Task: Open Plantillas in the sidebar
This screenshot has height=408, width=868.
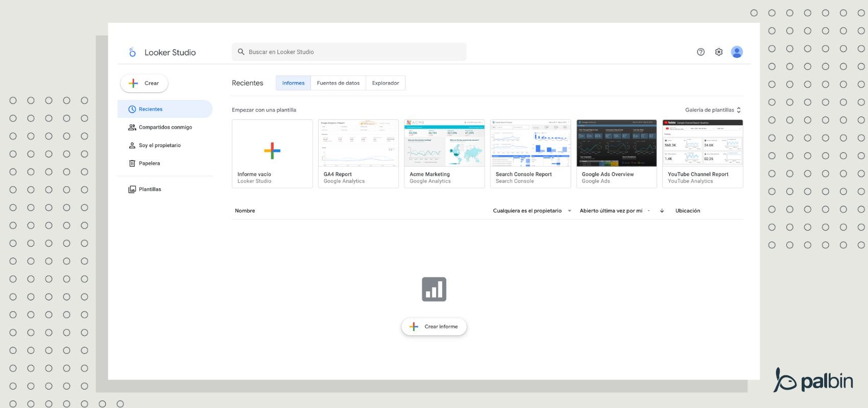Action: pos(150,189)
